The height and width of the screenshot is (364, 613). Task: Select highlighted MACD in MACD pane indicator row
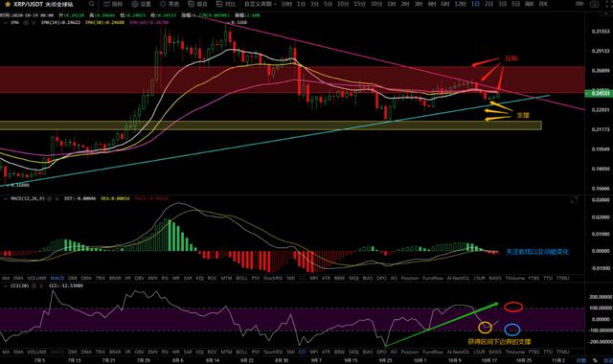click(x=57, y=278)
